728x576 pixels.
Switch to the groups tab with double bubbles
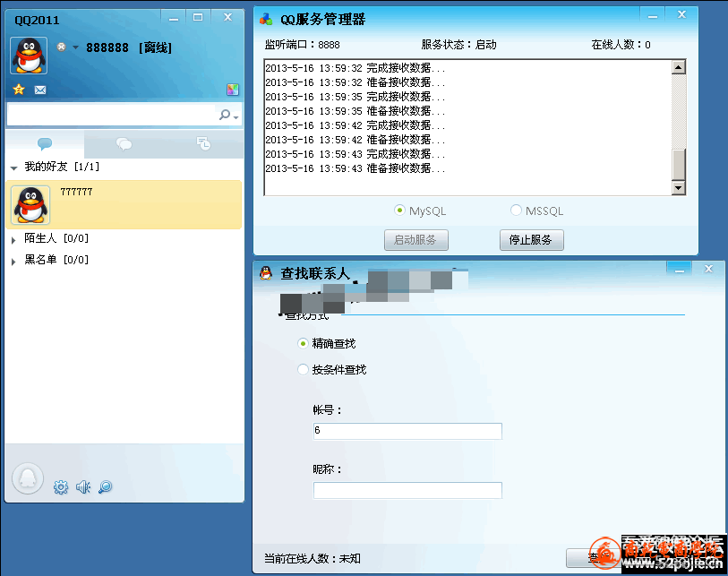click(x=124, y=144)
